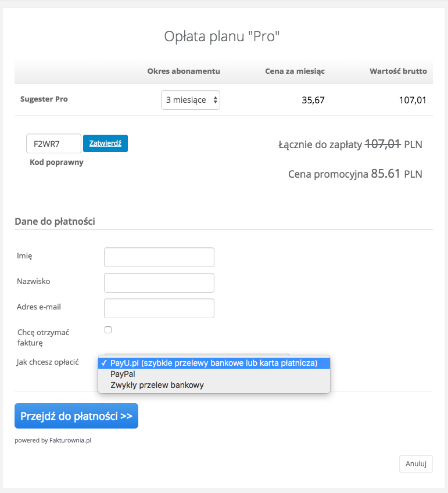The width and height of the screenshot is (448, 493).
Task: Click the Okres abonamentu column header
Action: [x=182, y=71]
